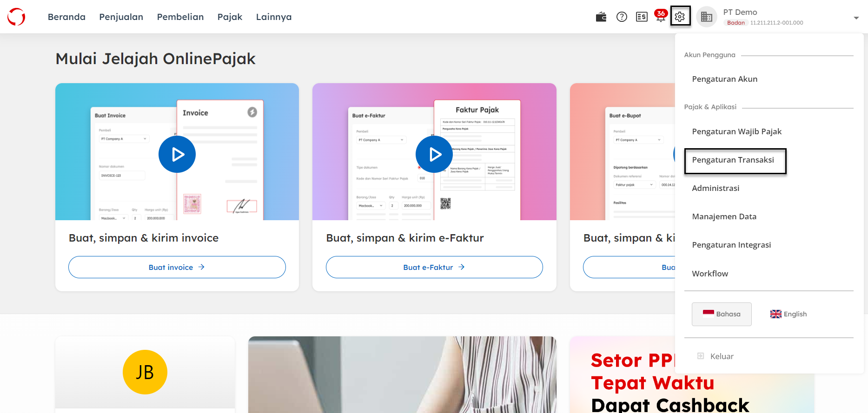This screenshot has height=413, width=868.
Task: Open the Lainnya menu
Action: [x=274, y=17]
